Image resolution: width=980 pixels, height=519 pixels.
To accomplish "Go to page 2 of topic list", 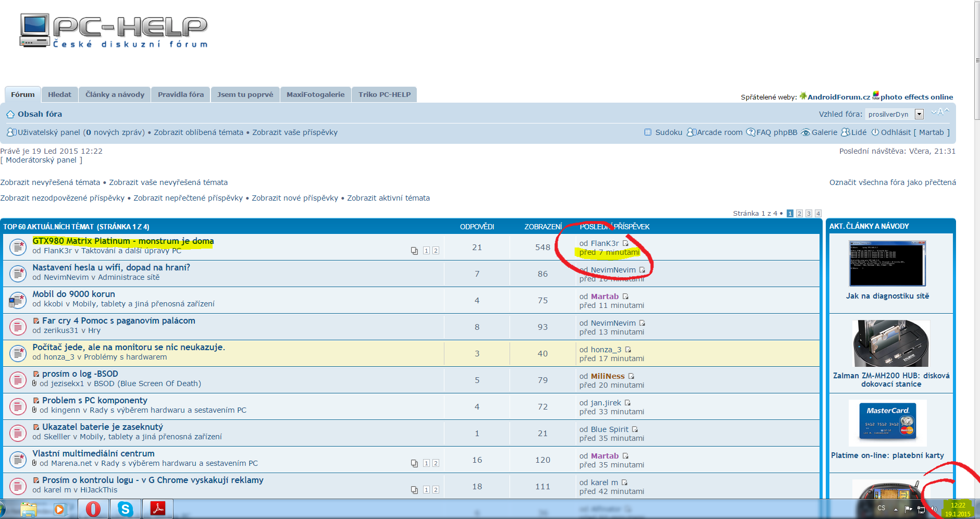I will [799, 214].
